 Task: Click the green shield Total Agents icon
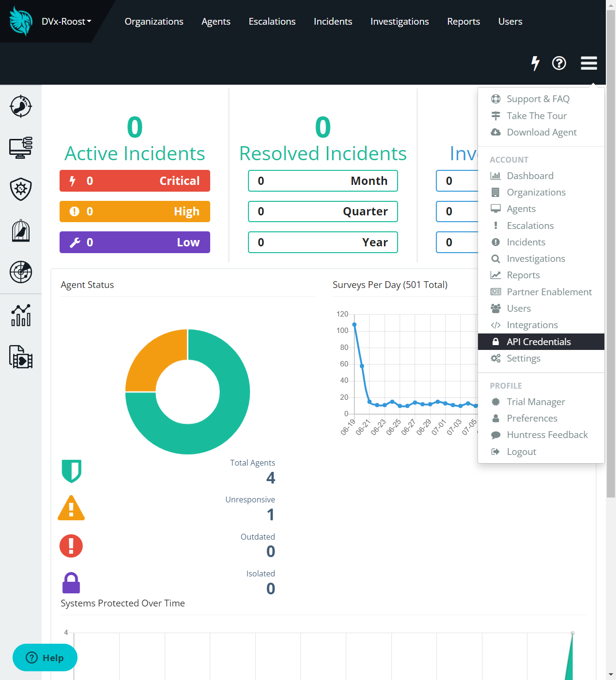tap(72, 471)
